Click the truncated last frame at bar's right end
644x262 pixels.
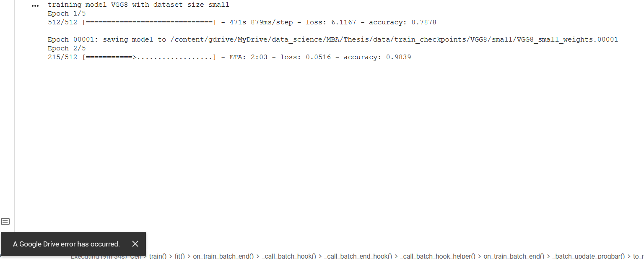(638, 256)
